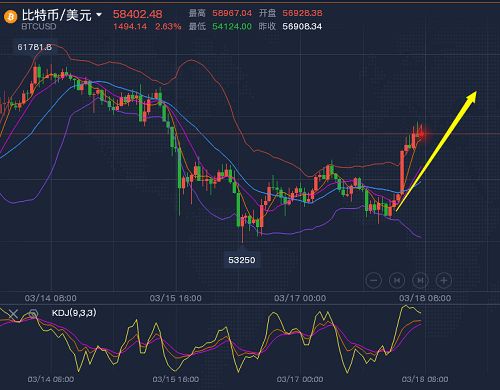Click the previous close value 56908.34
500x390 pixels.
point(302,27)
